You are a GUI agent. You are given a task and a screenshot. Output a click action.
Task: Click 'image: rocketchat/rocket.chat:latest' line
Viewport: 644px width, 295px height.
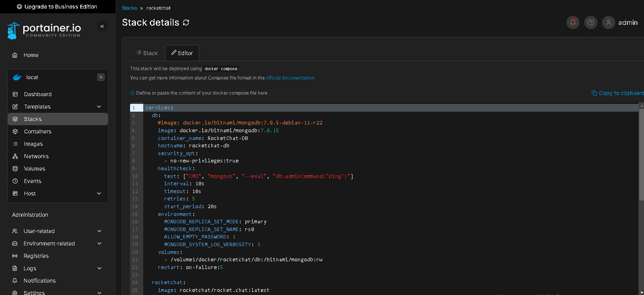(214, 290)
